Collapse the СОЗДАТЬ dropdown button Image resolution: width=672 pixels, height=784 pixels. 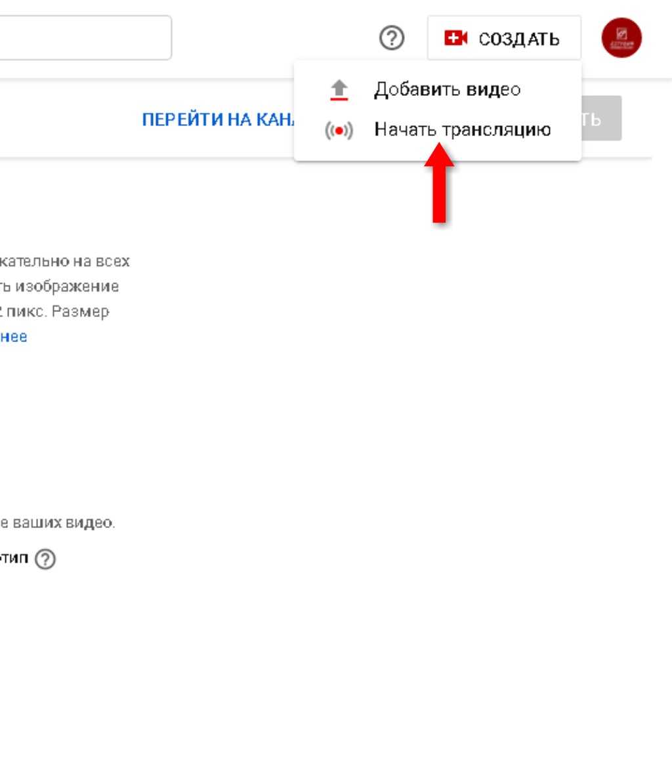click(x=504, y=38)
